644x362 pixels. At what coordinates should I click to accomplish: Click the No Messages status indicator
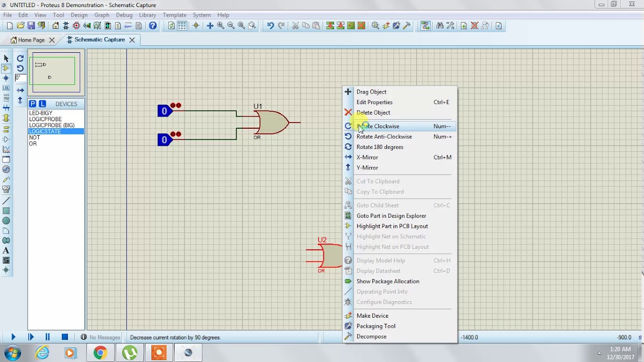100,337
